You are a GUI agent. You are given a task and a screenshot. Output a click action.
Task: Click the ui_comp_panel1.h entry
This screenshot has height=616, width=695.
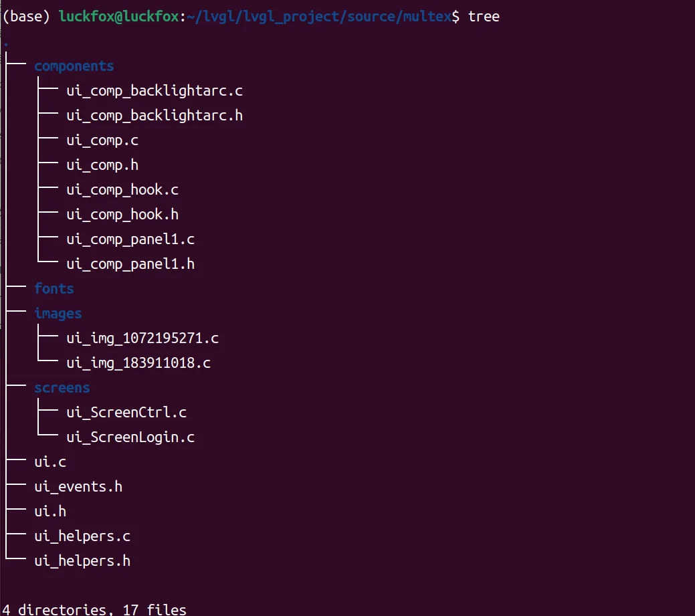[130, 264]
